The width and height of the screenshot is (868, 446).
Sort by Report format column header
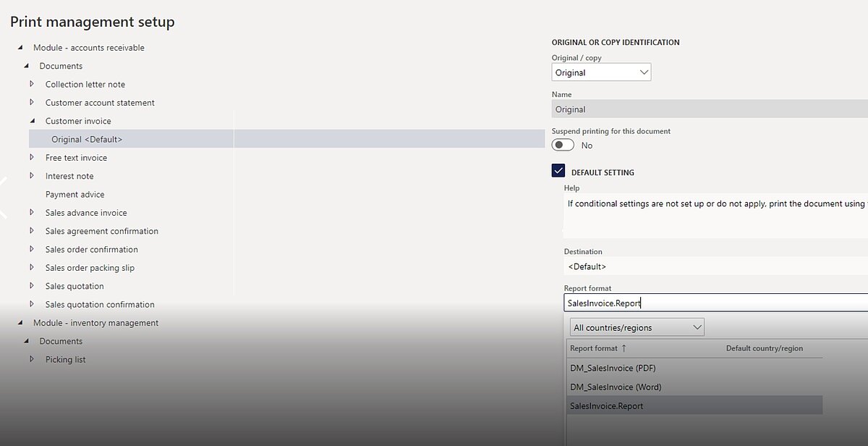(x=594, y=348)
